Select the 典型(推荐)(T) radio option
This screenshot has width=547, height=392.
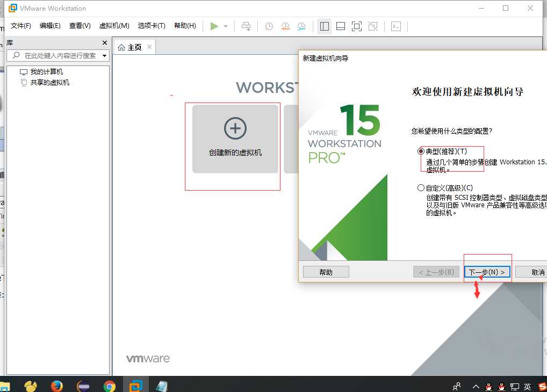click(421, 151)
